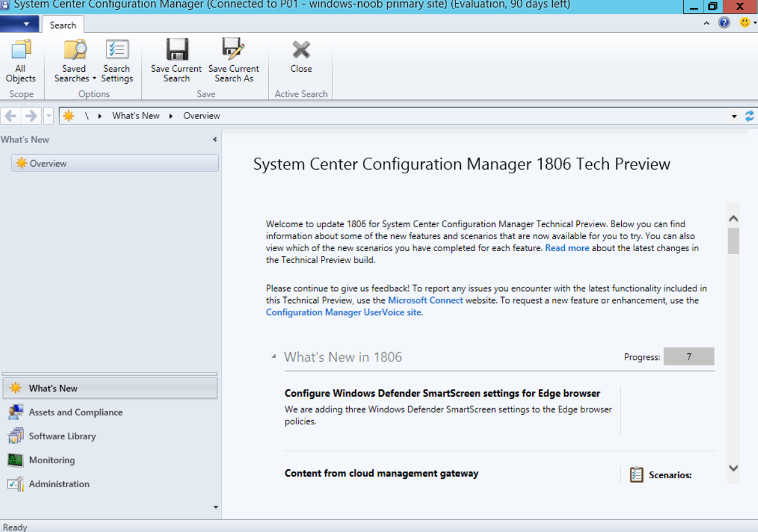Screen dimensions: 758x532
Task: Click the 'What's New in 1806' section title
Action: click(343, 357)
